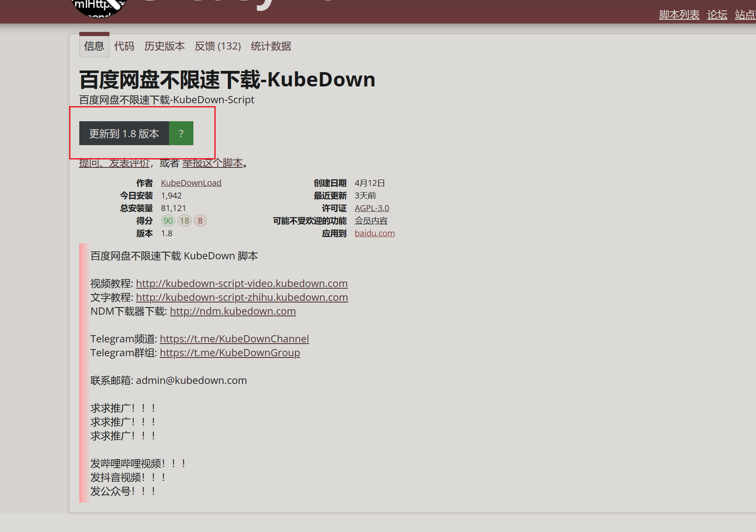Image resolution: width=756 pixels, height=532 pixels.
Task: Click the admin@kubedown.com email text
Action: (x=191, y=381)
